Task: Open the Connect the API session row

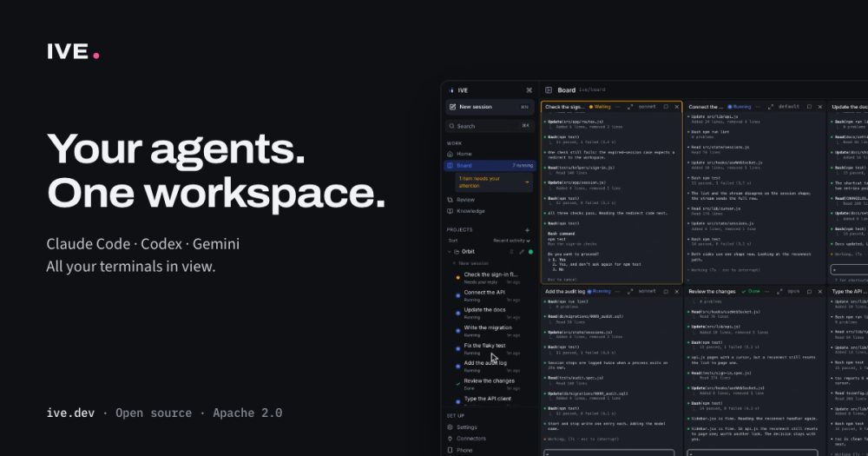Action: [x=490, y=295]
